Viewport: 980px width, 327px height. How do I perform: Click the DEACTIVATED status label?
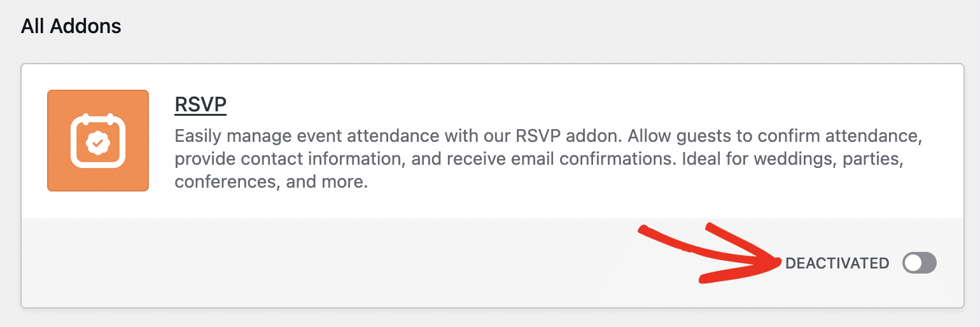point(837,263)
